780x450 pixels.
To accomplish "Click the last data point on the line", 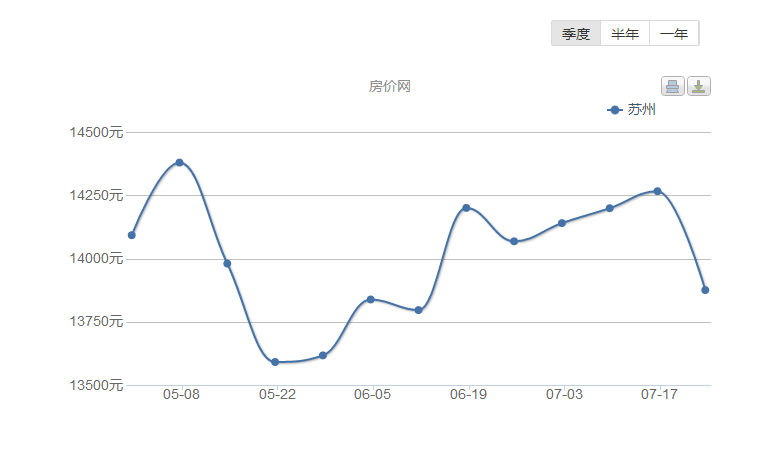I will tap(705, 290).
